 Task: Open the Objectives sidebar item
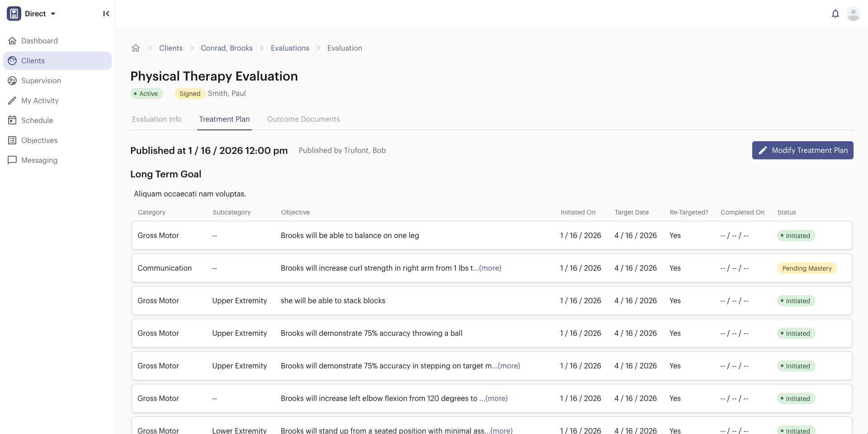(x=39, y=140)
